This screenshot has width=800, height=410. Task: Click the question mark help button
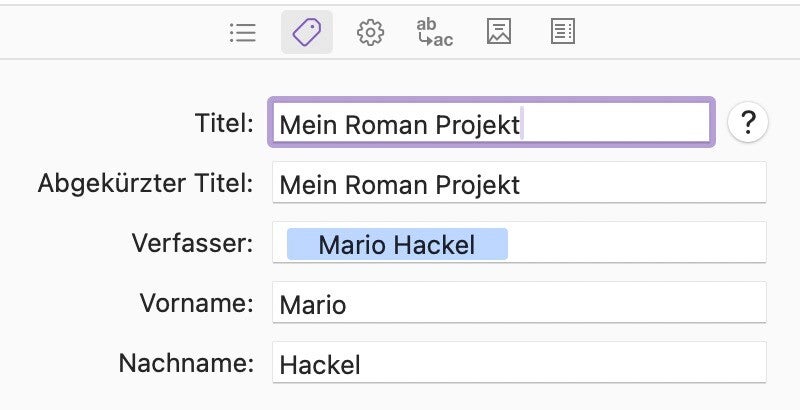pyautogui.click(x=747, y=123)
